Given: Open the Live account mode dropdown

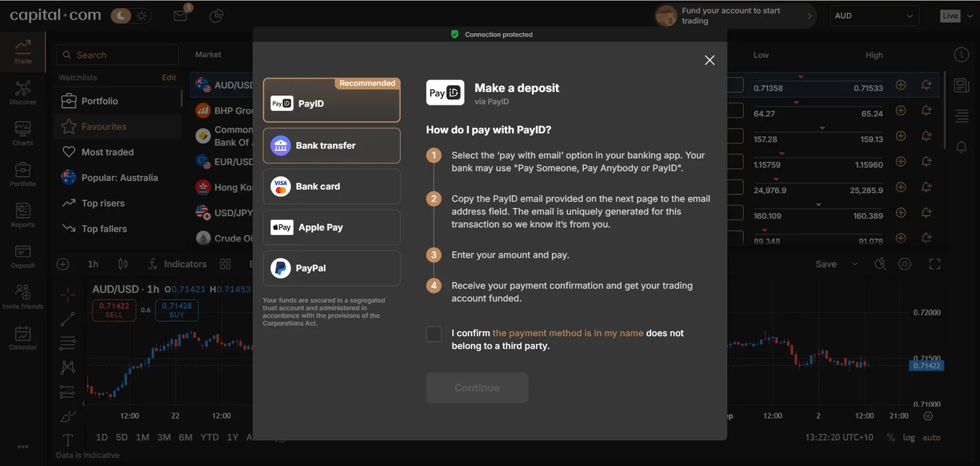Looking at the screenshot, I should click(956, 16).
